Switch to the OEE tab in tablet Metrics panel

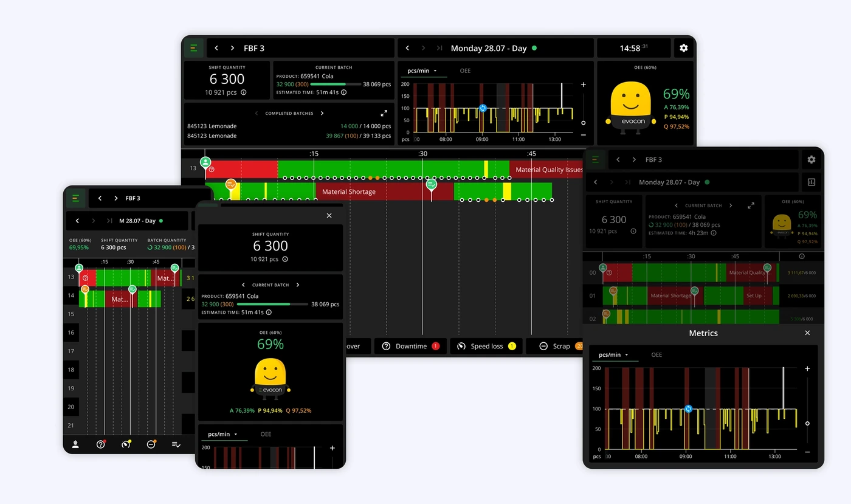point(656,354)
